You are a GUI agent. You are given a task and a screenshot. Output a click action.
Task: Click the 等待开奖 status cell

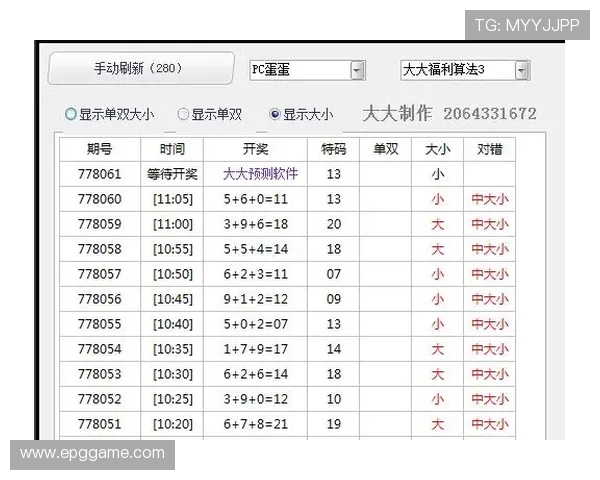pos(172,174)
